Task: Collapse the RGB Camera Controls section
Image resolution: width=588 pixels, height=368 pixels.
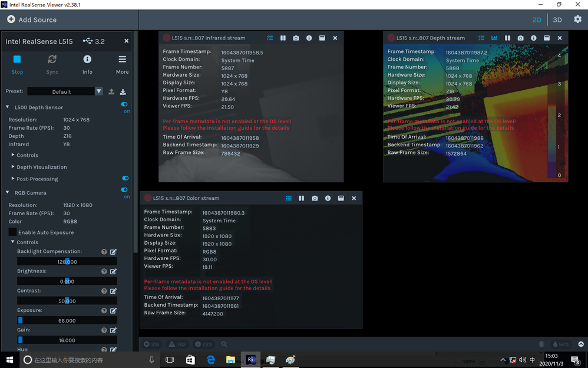Action: click(13, 242)
